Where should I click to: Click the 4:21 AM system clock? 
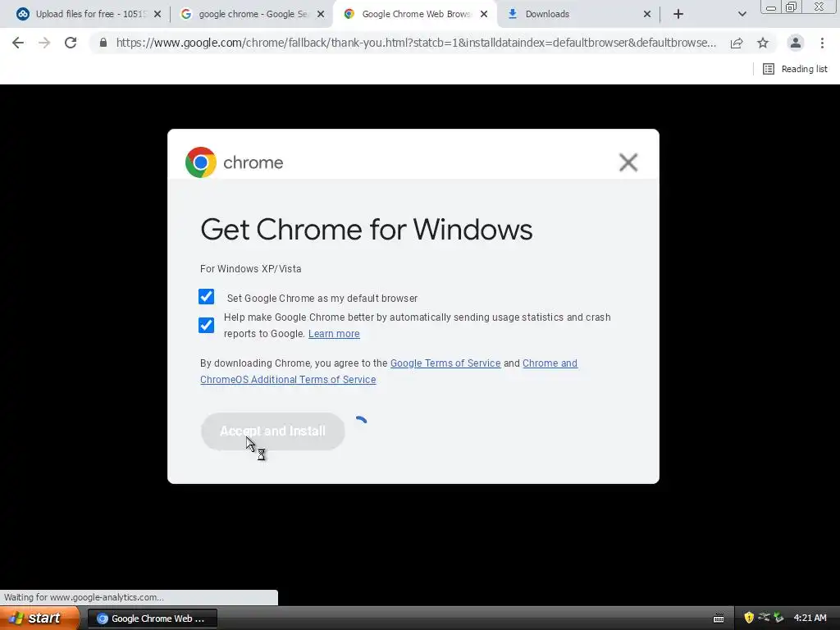pyautogui.click(x=810, y=618)
